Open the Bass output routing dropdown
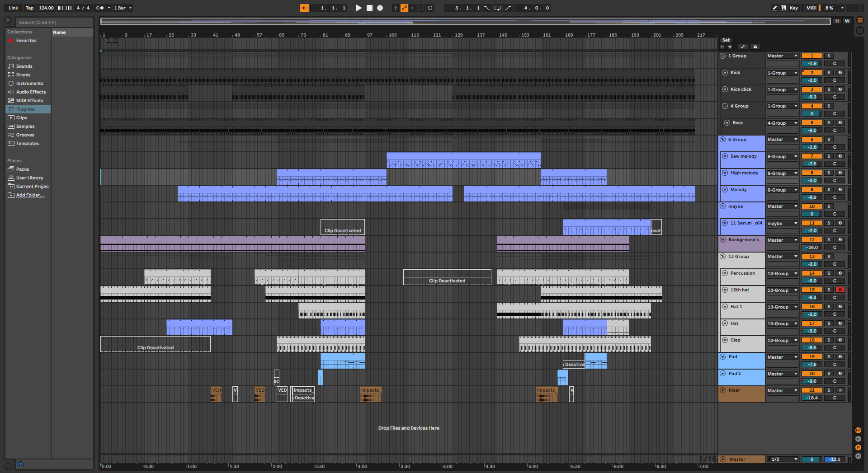 click(783, 123)
